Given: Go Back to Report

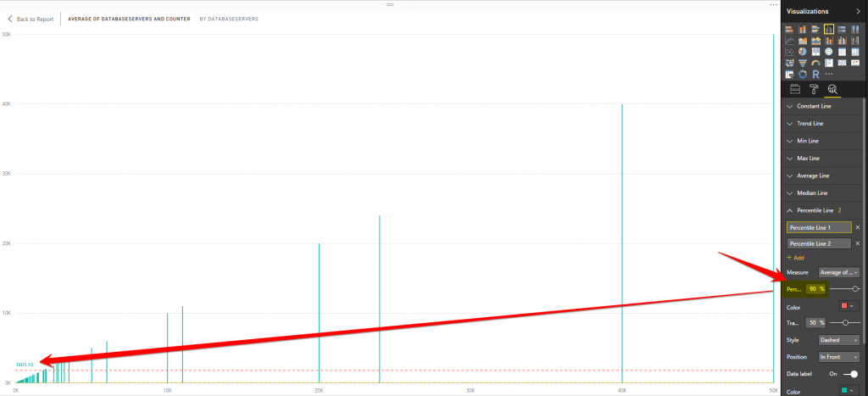Looking at the screenshot, I should tap(31, 19).
